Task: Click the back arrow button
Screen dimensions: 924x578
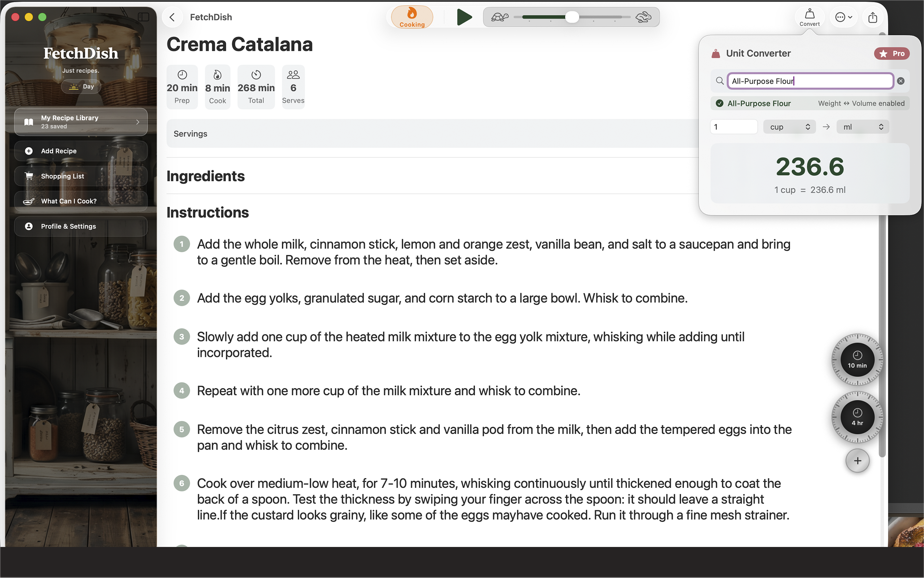Action: pos(172,17)
